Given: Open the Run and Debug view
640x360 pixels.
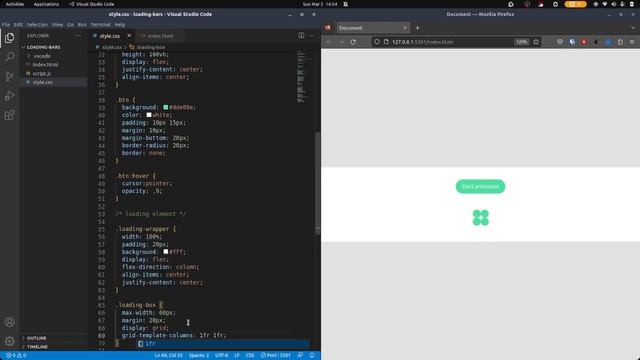Looking at the screenshot, I should tap(9, 96).
